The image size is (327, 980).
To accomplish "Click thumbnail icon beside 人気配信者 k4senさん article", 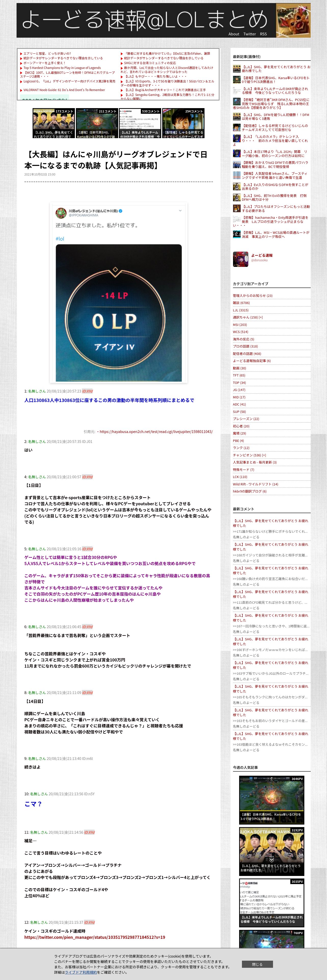I will coord(236,175).
